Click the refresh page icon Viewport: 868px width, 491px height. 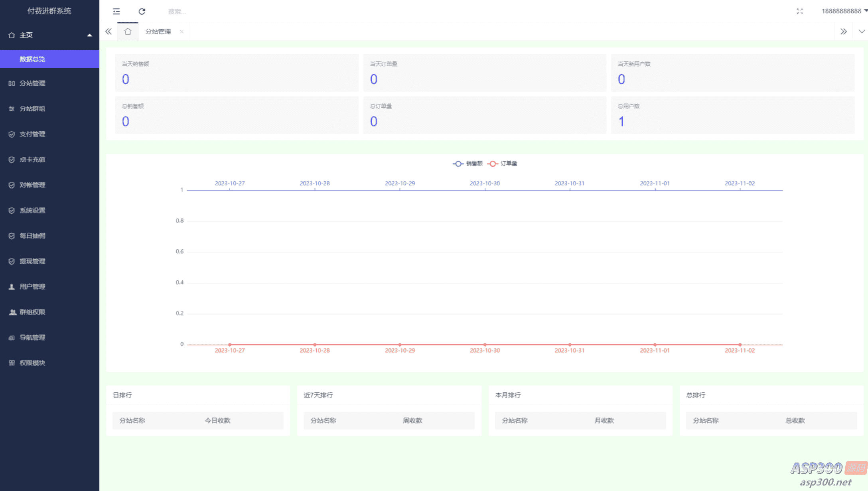(x=142, y=11)
